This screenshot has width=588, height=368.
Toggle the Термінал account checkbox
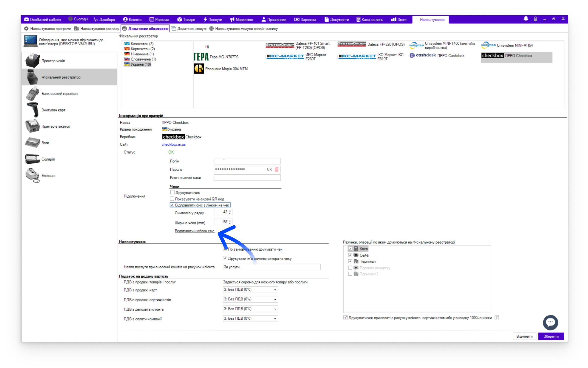[350, 261]
